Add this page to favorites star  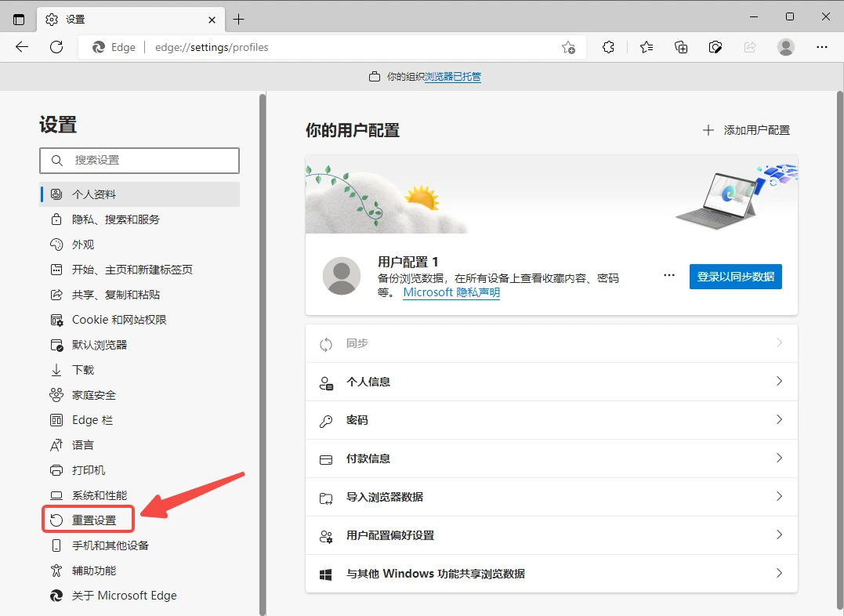(568, 47)
